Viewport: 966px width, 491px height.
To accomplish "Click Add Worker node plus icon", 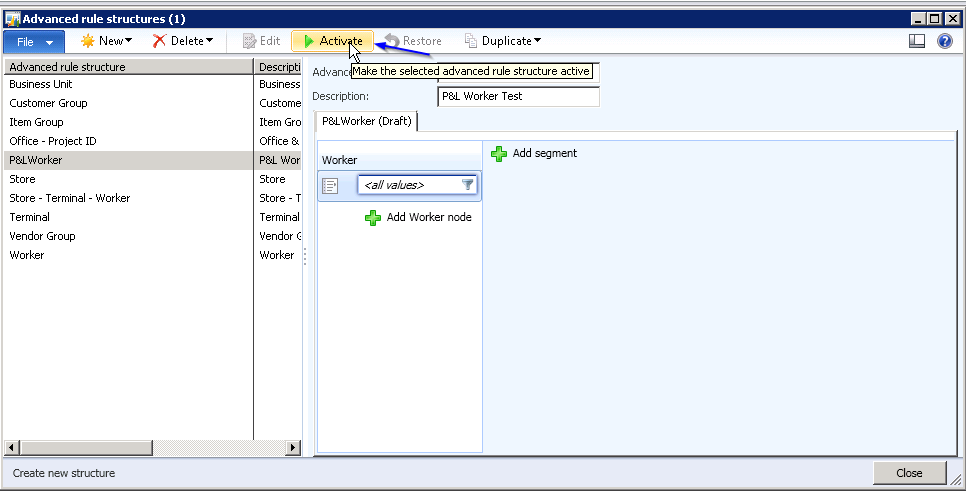I will (x=373, y=217).
